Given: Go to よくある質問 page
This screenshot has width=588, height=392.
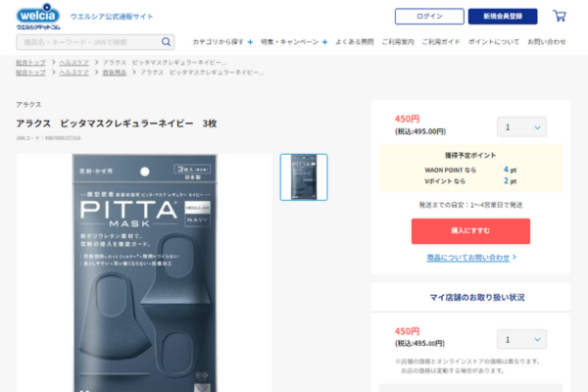Looking at the screenshot, I should (355, 42).
